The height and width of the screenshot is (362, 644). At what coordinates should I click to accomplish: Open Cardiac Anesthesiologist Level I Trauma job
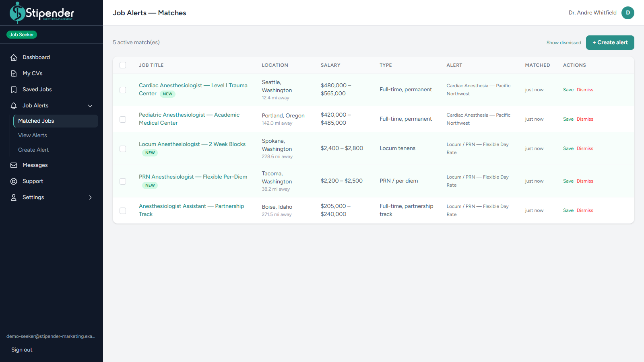[193, 90]
